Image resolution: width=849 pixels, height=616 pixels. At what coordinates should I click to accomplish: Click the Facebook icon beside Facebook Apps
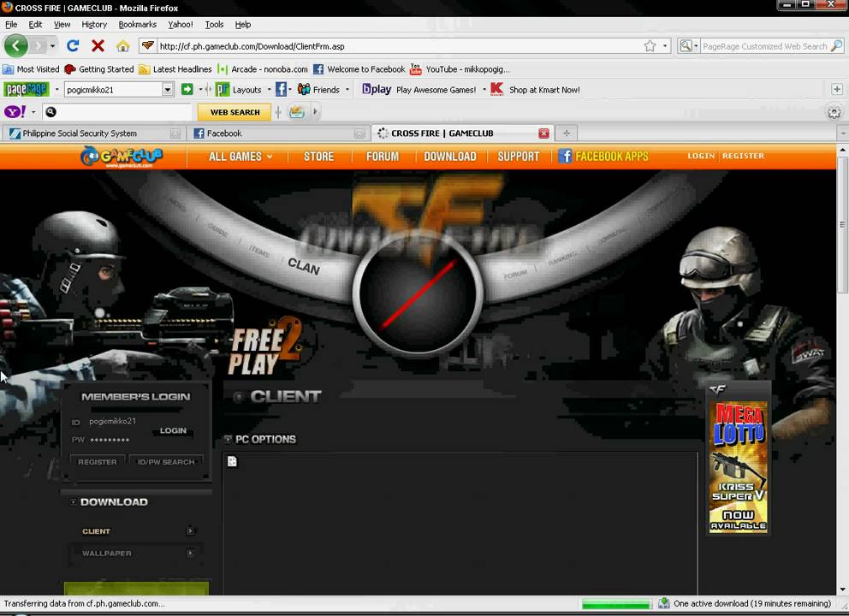(565, 156)
